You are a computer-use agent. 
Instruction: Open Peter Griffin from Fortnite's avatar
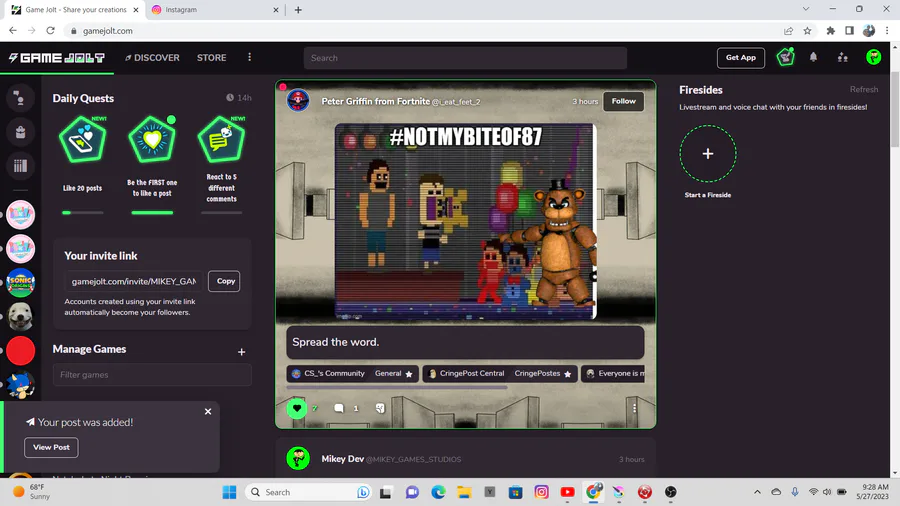(x=298, y=101)
